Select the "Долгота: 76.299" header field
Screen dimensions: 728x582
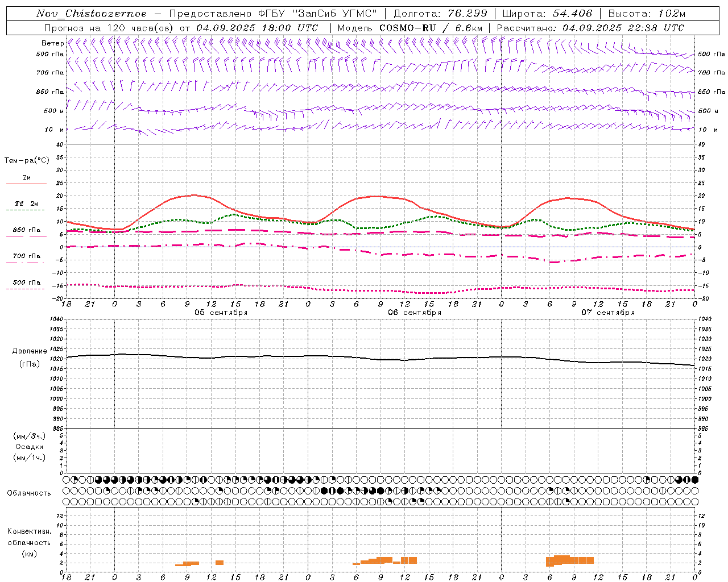(x=440, y=14)
